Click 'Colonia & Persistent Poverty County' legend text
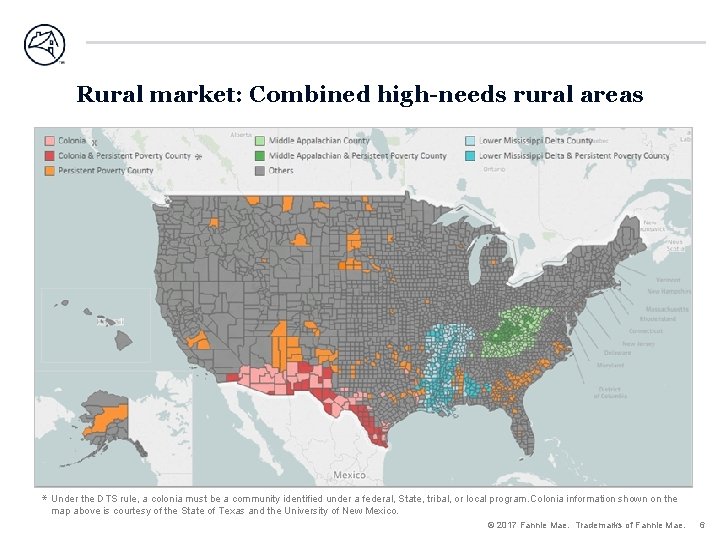720x540 pixels. pos(124,156)
